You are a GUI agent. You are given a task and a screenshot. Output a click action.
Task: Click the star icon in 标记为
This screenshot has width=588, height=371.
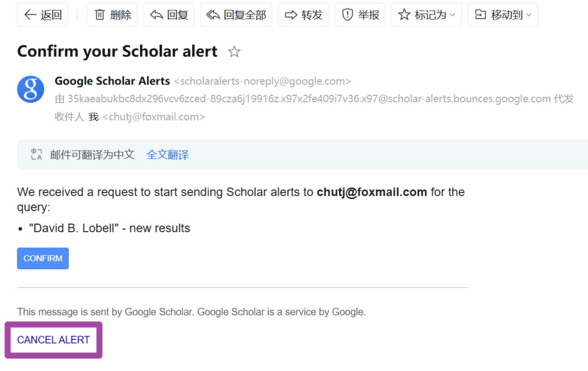[404, 15]
